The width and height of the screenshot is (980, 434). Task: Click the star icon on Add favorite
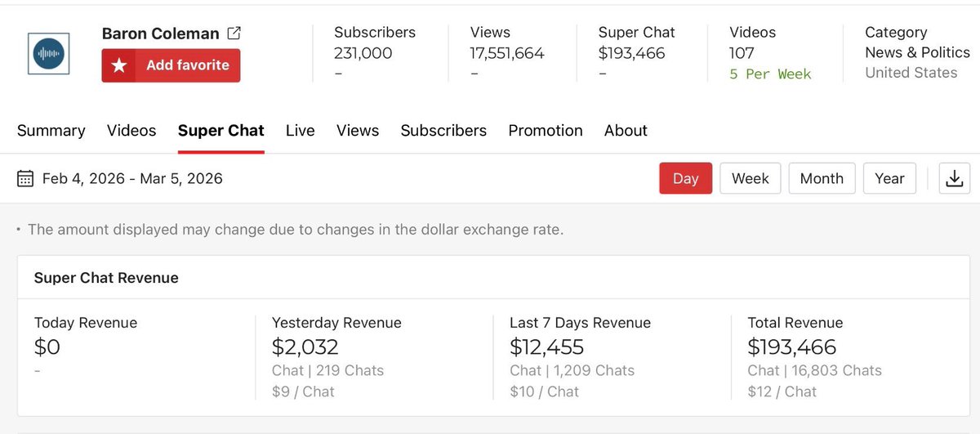(x=120, y=65)
